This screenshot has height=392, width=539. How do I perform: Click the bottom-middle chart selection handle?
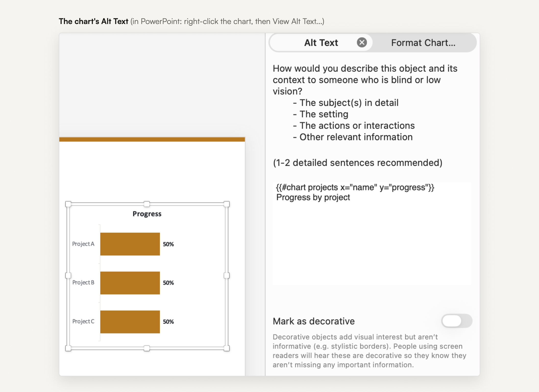[x=147, y=348]
